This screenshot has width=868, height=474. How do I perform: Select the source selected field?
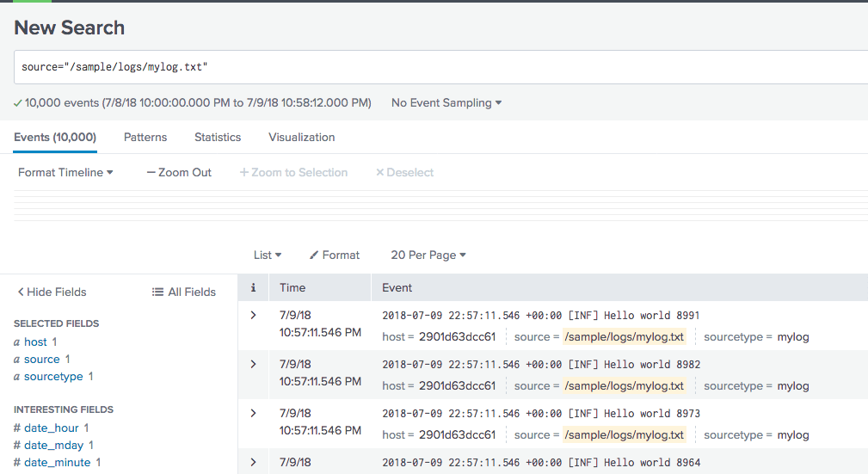(x=41, y=360)
